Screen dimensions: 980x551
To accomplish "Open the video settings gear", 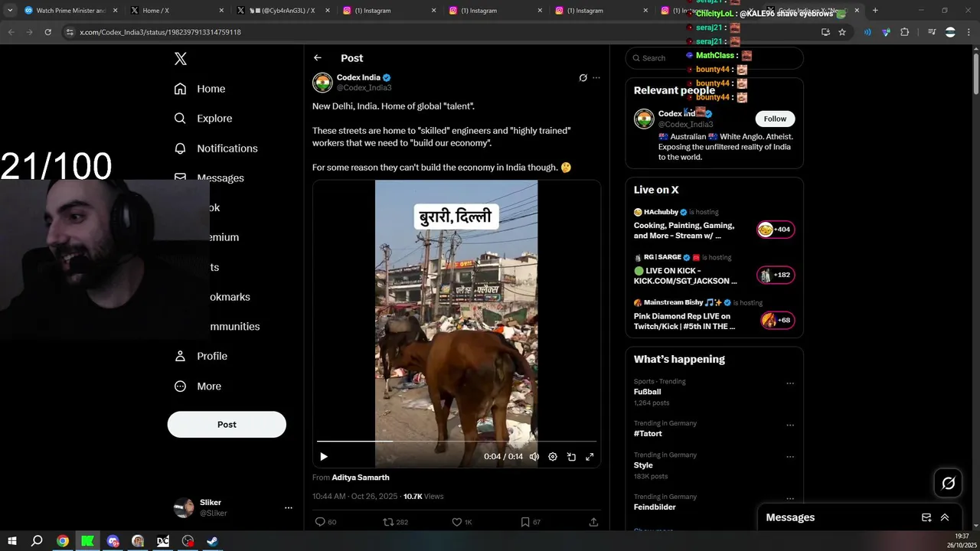I will click(553, 457).
